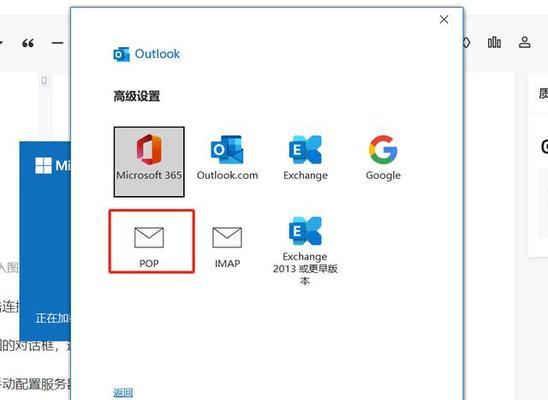The image size is (548, 400).
Task: Select the Microsoft 365 account type
Action: click(x=149, y=162)
